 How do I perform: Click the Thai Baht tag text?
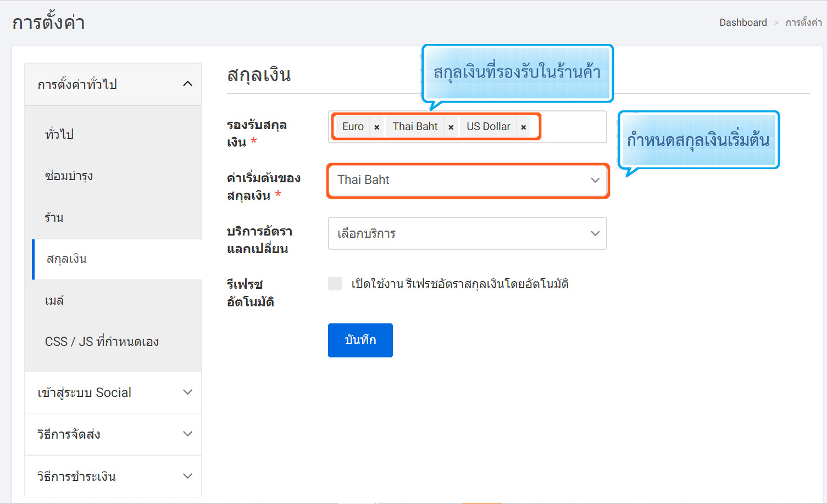point(415,127)
